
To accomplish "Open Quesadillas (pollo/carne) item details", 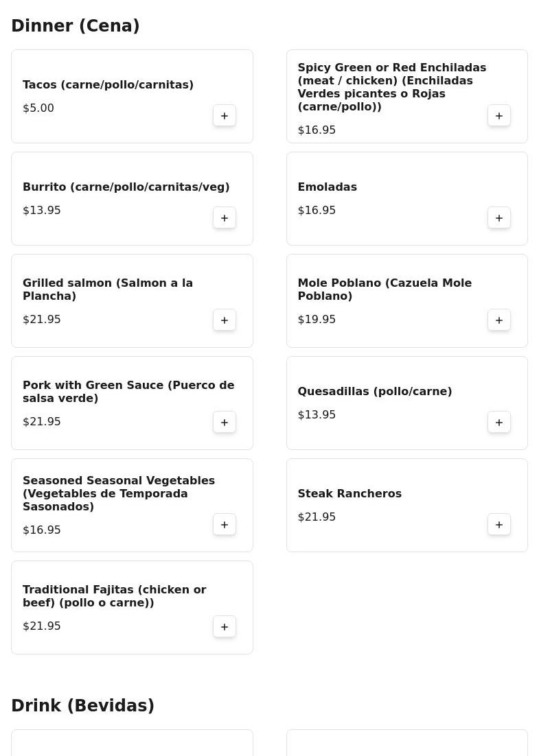I will [374, 391].
